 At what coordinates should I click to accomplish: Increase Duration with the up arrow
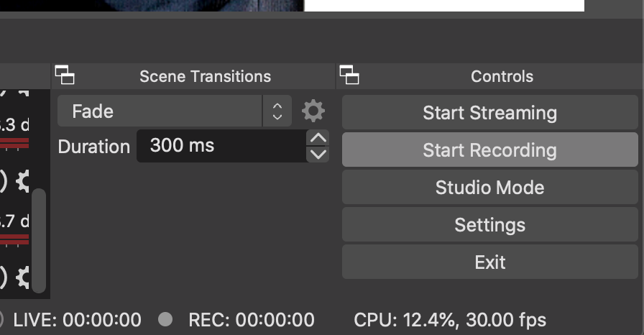pyautogui.click(x=318, y=138)
